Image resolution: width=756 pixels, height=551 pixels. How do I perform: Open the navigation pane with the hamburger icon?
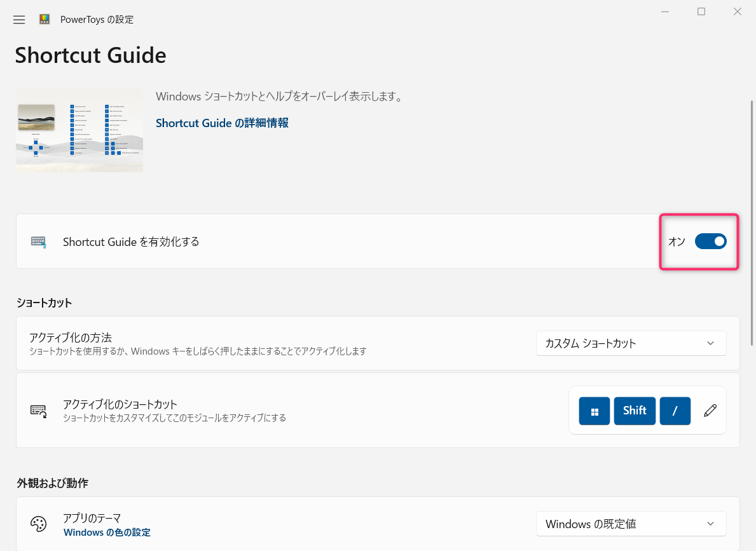click(19, 19)
